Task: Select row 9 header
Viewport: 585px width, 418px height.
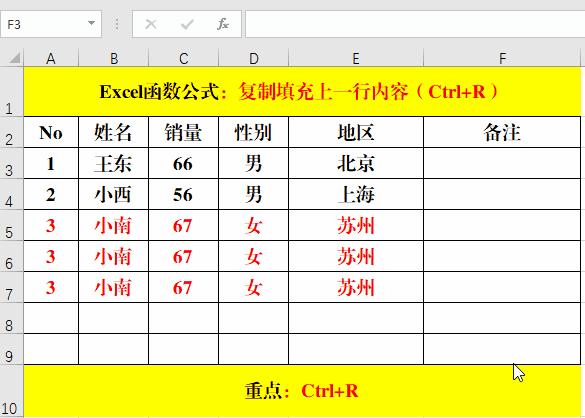Action: tap(12, 349)
